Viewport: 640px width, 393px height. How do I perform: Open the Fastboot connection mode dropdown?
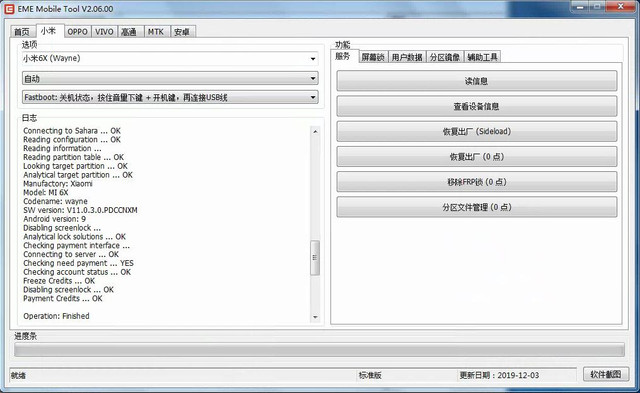(170, 98)
